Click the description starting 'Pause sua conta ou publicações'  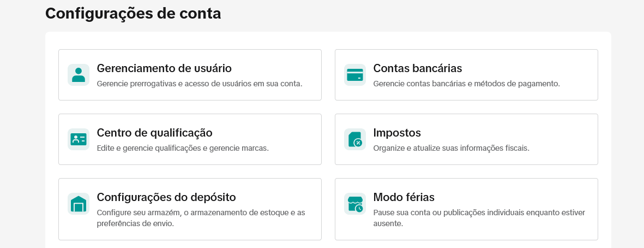click(479, 217)
